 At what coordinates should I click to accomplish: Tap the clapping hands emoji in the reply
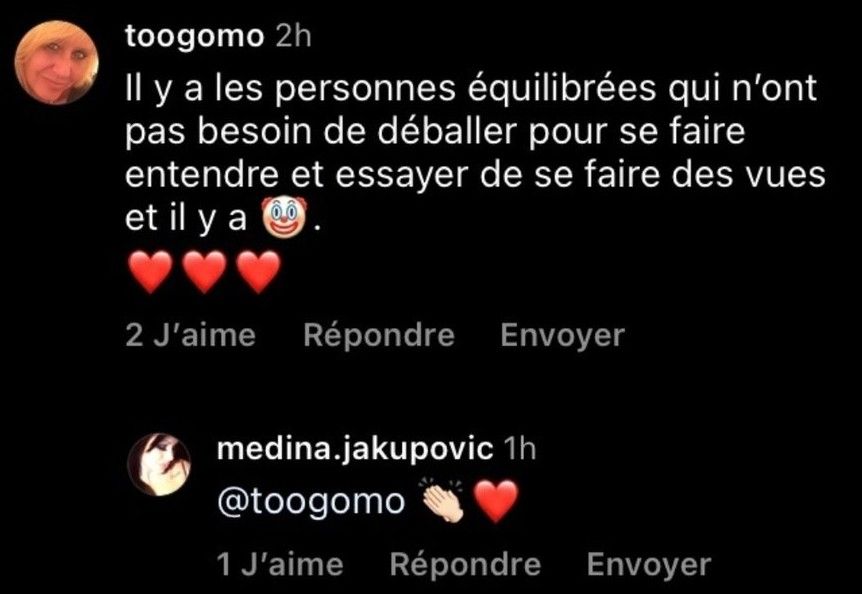443,500
